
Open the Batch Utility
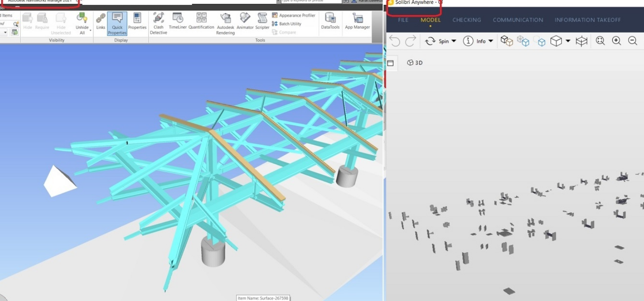click(287, 24)
